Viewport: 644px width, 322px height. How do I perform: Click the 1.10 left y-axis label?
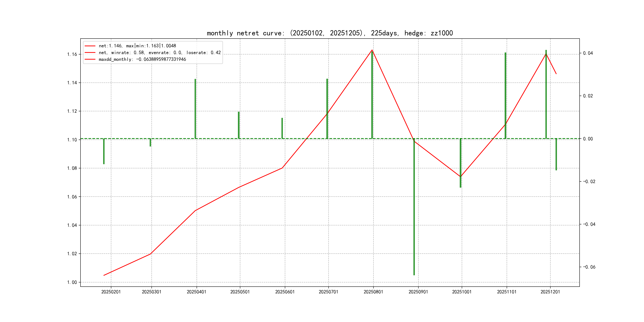(72, 140)
